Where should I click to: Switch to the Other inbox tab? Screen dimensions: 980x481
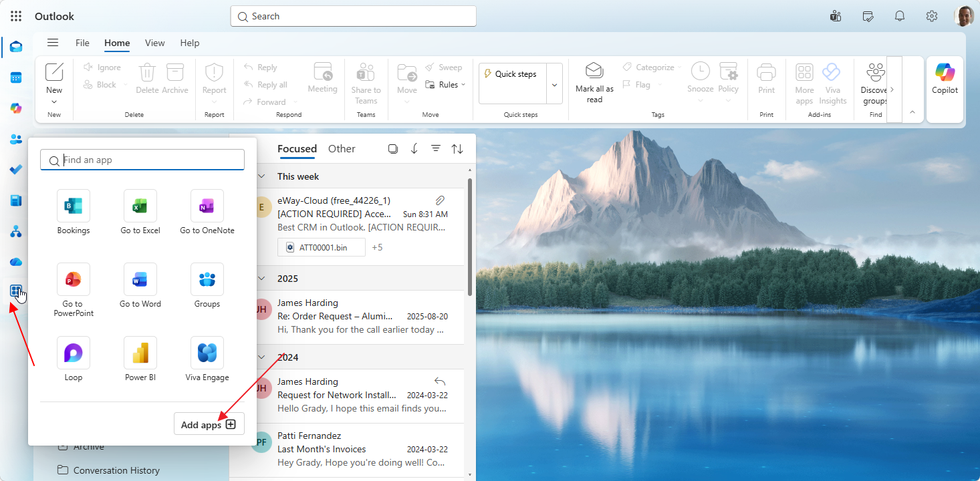342,149
